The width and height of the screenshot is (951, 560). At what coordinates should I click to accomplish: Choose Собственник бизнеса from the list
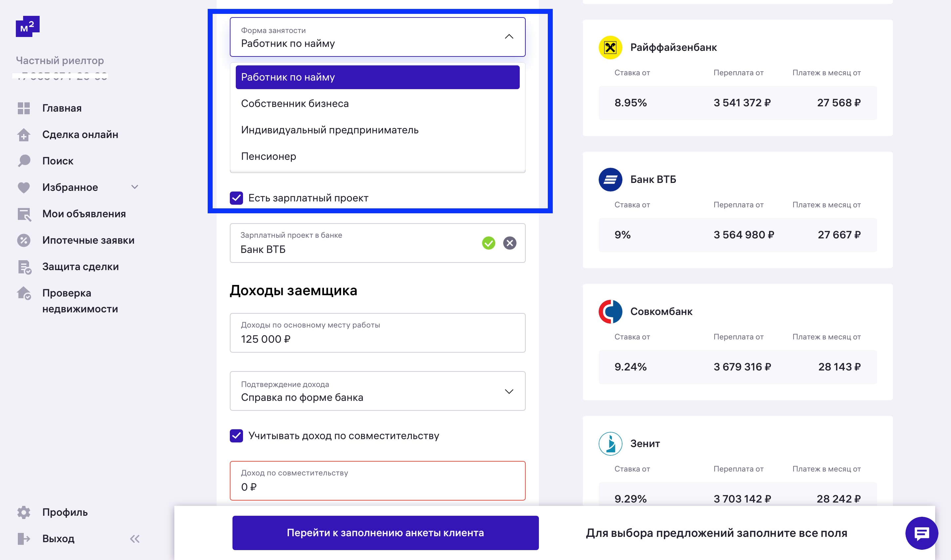pyautogui.click(x=295, y=103)
